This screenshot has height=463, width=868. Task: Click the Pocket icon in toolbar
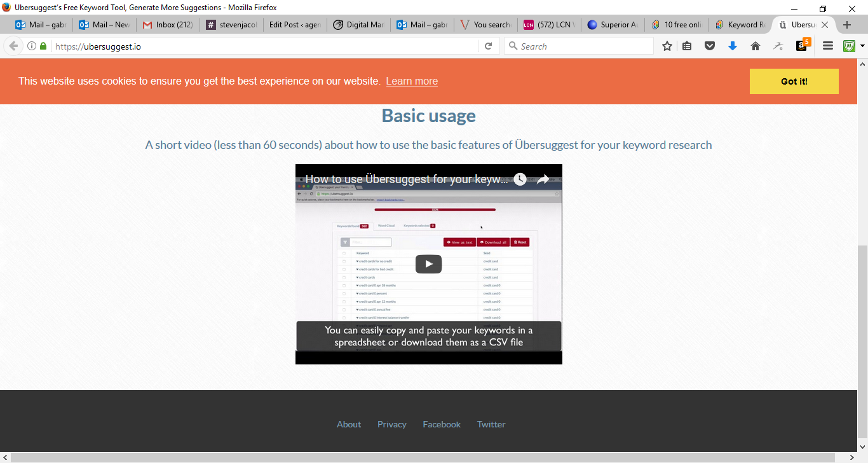click(x=710, y=46)
